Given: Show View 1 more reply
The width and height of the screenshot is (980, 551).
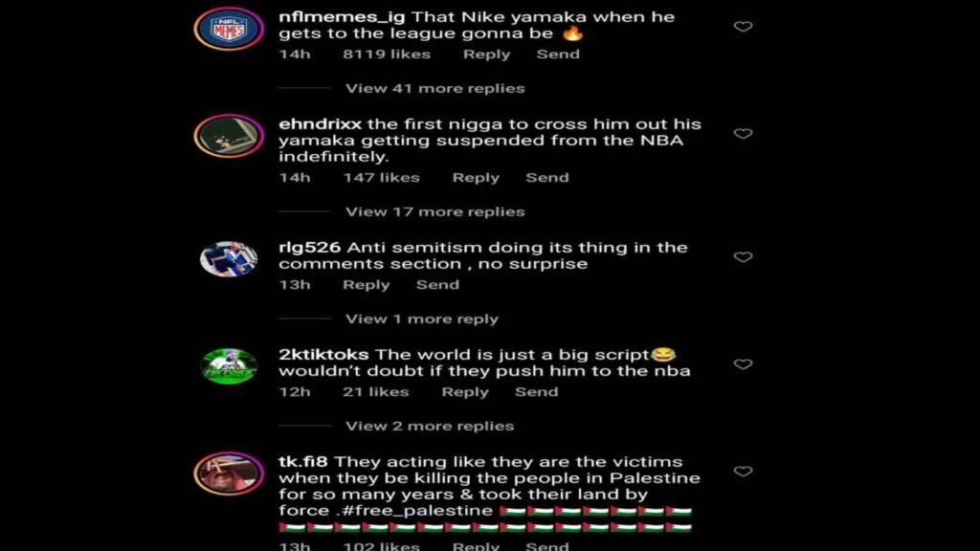Looking at the screenshot, I should pyautogui.click(x=422, y=319).
